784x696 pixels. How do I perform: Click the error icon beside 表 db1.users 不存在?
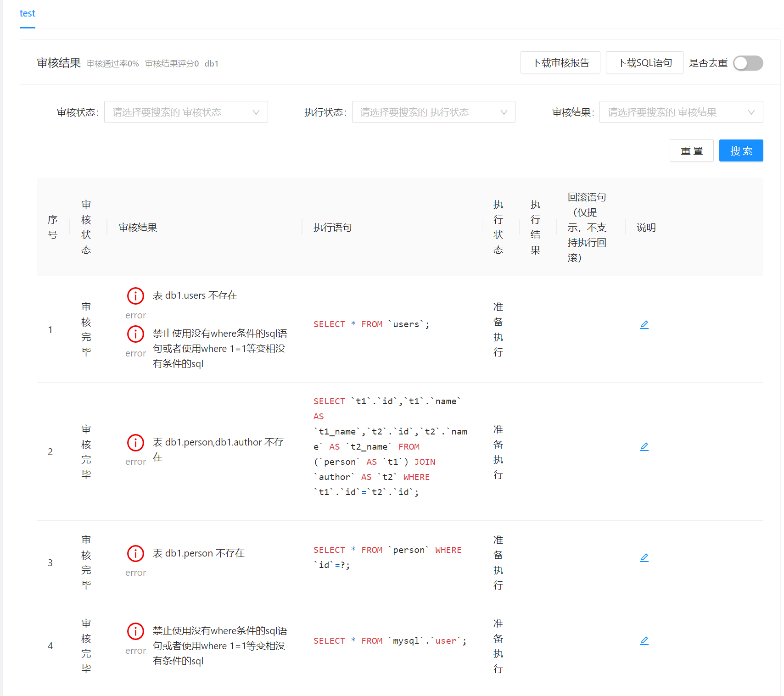135,295
